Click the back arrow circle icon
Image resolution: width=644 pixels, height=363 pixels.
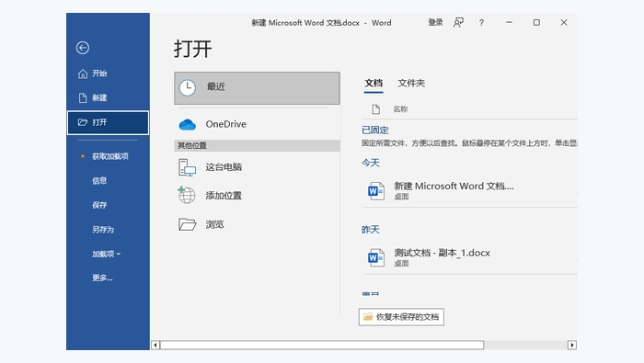tap(83, 48)
